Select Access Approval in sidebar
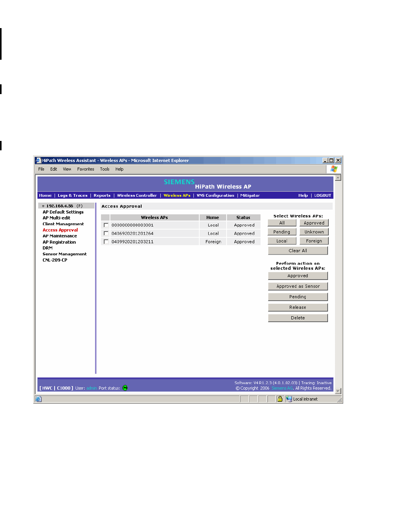 pos(60,230)
